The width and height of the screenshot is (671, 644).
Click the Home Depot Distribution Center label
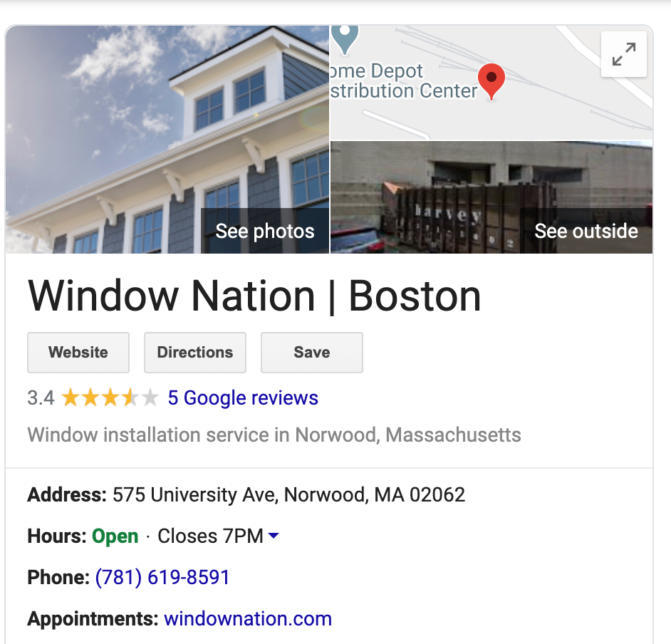click(x=404, y=80)
